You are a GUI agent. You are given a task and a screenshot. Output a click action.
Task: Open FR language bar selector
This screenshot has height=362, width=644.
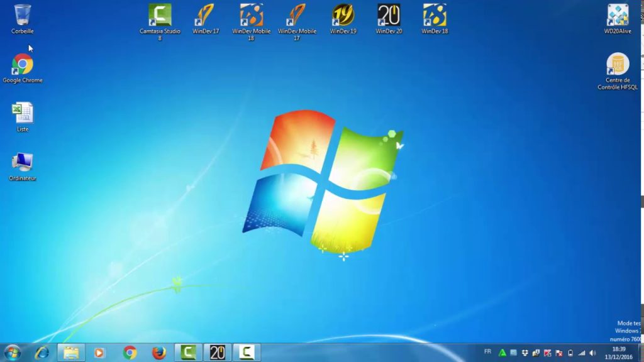(x=487, y=352)
